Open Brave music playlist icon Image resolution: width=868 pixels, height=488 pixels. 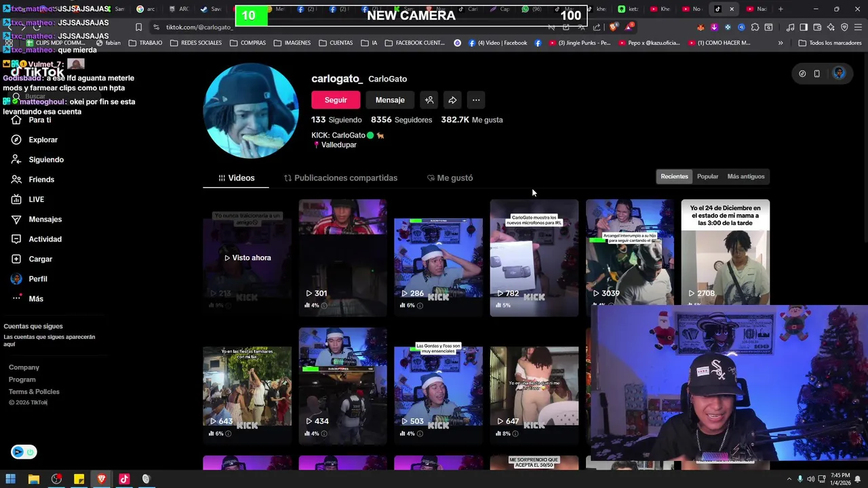click(x=790, y=27)
